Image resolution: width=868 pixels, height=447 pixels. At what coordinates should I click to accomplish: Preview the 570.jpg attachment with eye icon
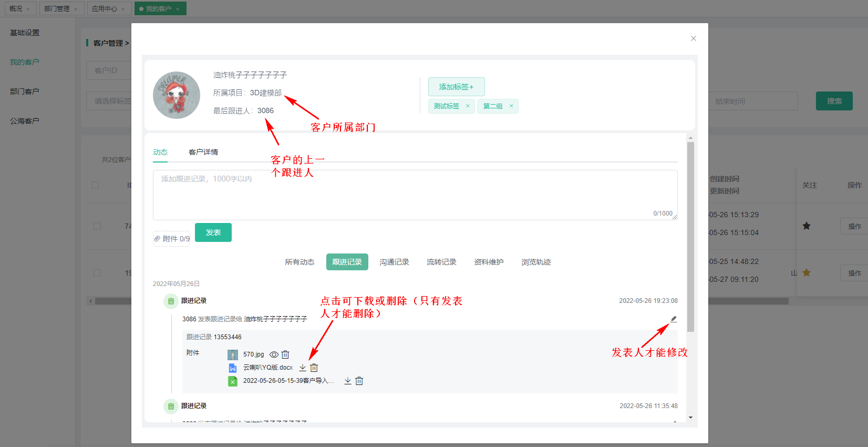point(274,354)
